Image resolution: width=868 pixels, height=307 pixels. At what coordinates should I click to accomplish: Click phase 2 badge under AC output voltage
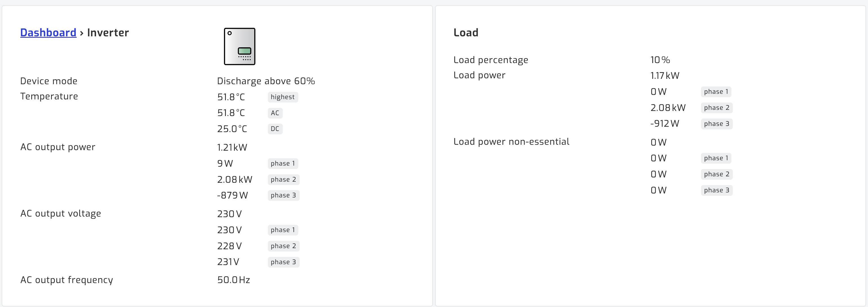pyautogui.click(x=283, y=246)
